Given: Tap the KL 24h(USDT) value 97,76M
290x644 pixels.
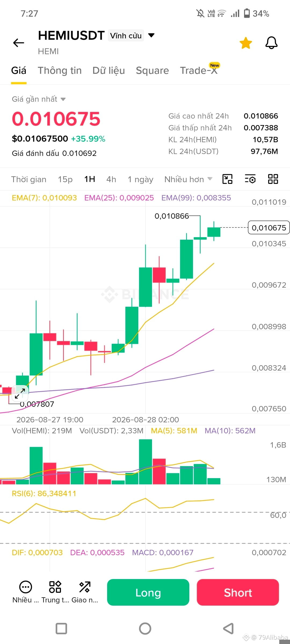Looking at the screenshot, I should [x=264, y=151].
